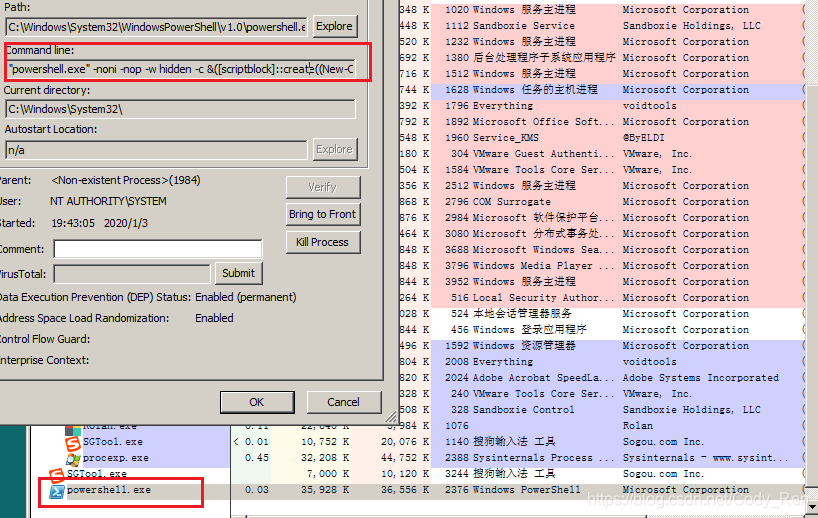
Task: Select the 3796 Windows Media Player row
Action: [x=602, y=266]
